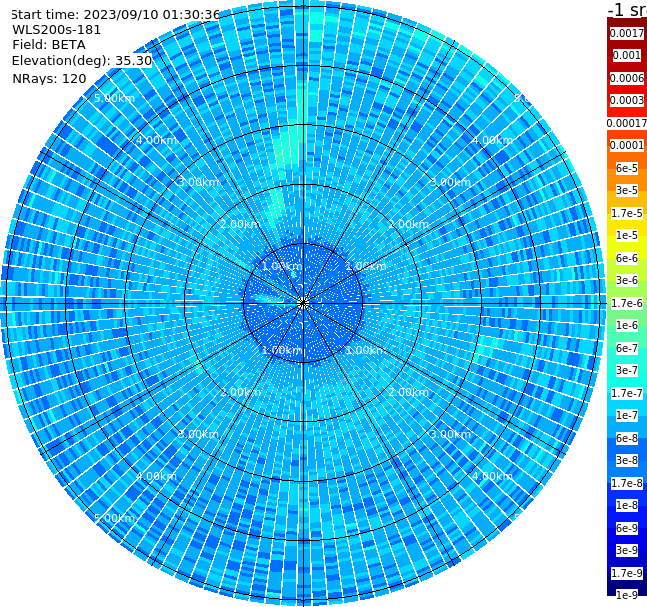Click the upper-left 3.00km range ring label
Viewport: 647px width, 607px height.
point(198,182)
